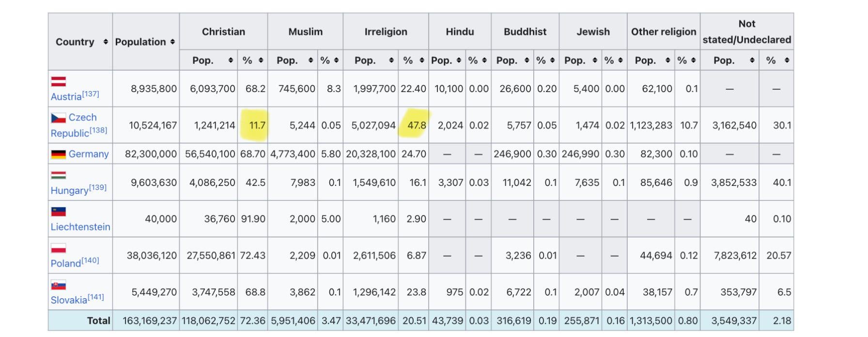Sort by Not stated percentage column
The width and height of the screenshot is (868, 337).
click(787, 61)
